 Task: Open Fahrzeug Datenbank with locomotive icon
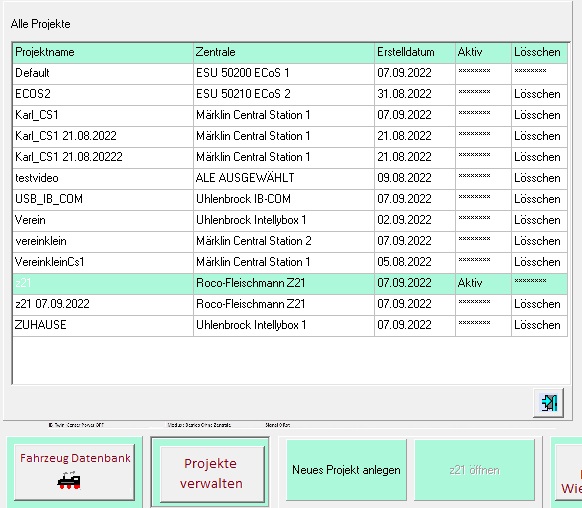(75, 472)
